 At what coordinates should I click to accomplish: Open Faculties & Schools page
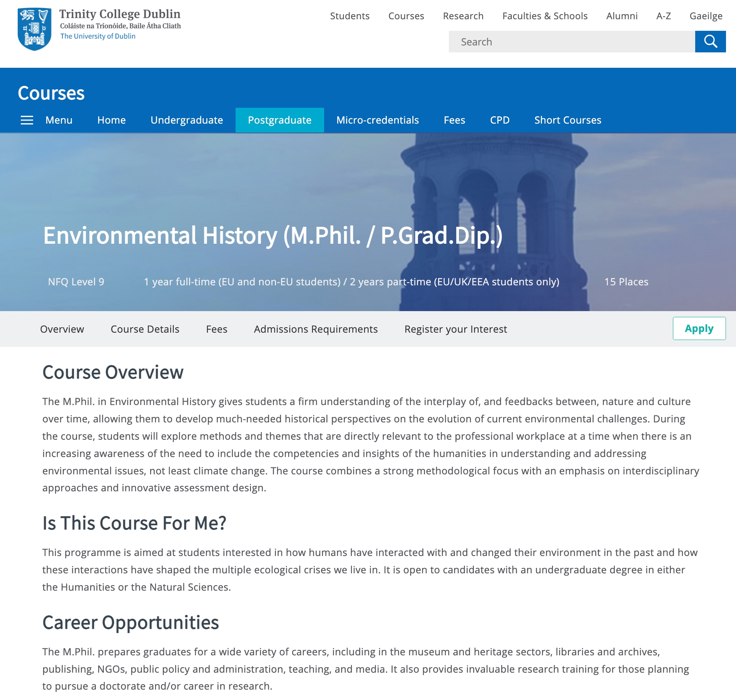(x=545, y=16)
